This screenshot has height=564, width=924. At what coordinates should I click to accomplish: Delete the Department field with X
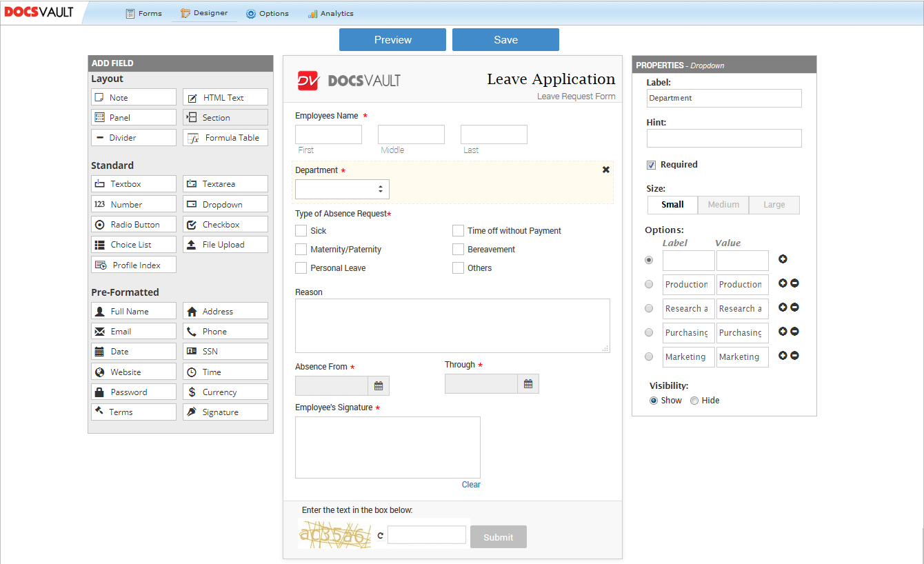pos(606,170)
